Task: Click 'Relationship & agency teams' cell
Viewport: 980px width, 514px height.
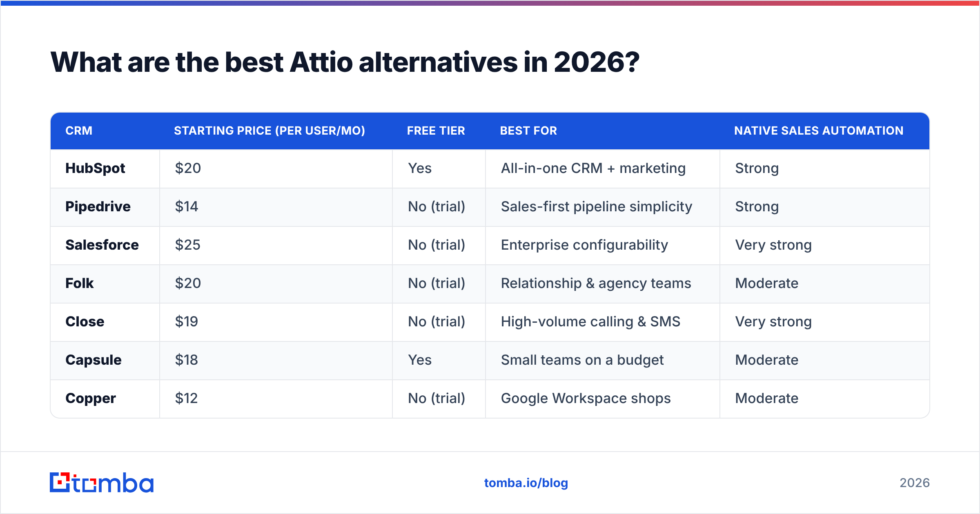Action: [x=596, y=283]
